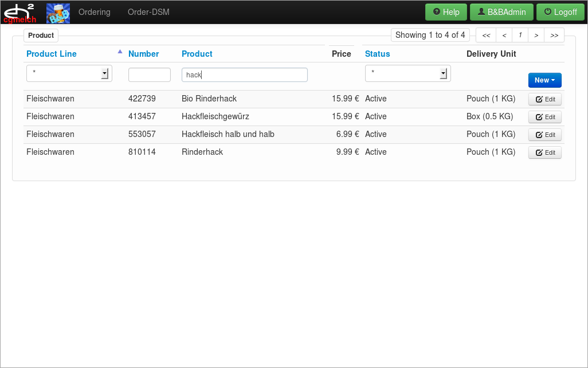The width and height of the screenshot is (588, 368).
Task: Click the Number filter input field
Action: coord(150,75)
